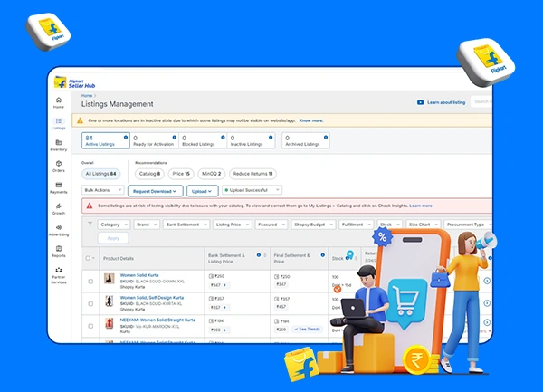Open the Women Solid Kurta product link
Viewport: 543px width, 392px height.
click(139, 275)
